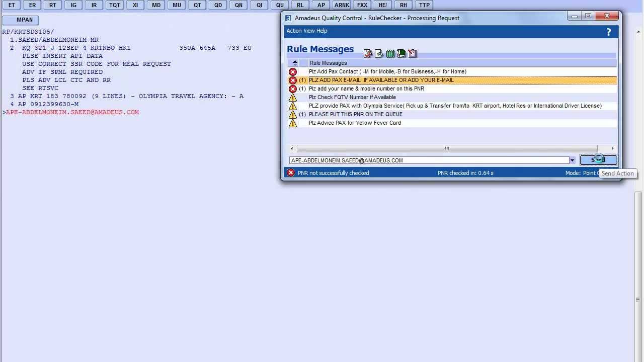Select the Plz add your name & mobile number row

(452, 89)
